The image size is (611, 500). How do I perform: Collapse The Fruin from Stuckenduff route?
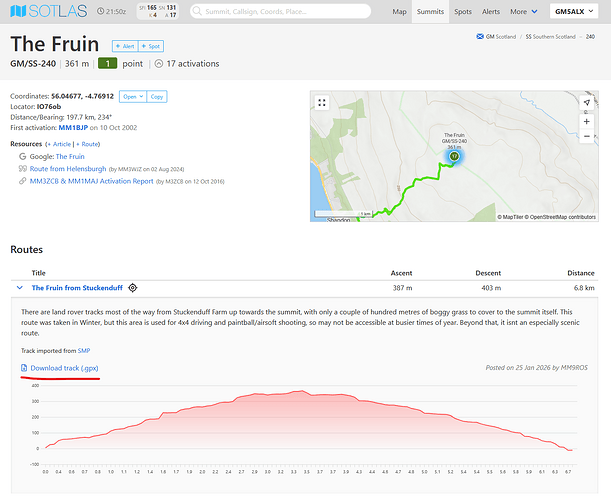pyautogui.click(x=18, y=287)
